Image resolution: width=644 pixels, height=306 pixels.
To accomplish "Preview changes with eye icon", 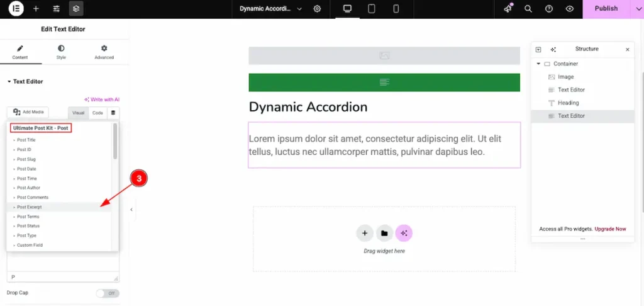I will click(569, 9).
